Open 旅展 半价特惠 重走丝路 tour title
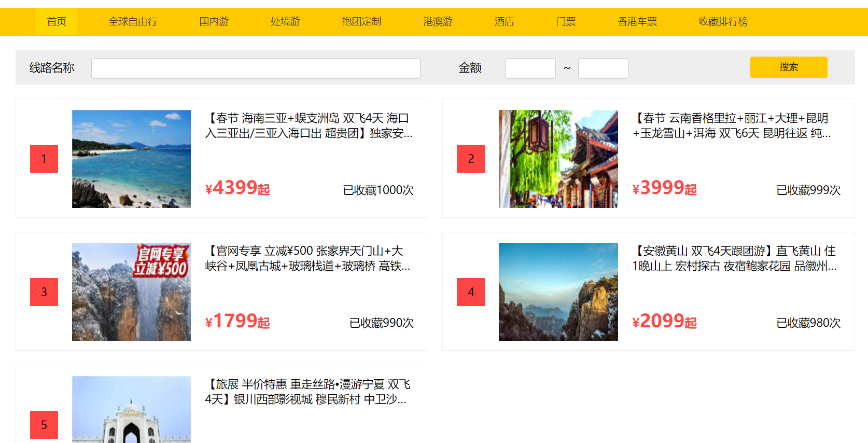This screenshot has height=443, width=868. (x=307, y=392)
